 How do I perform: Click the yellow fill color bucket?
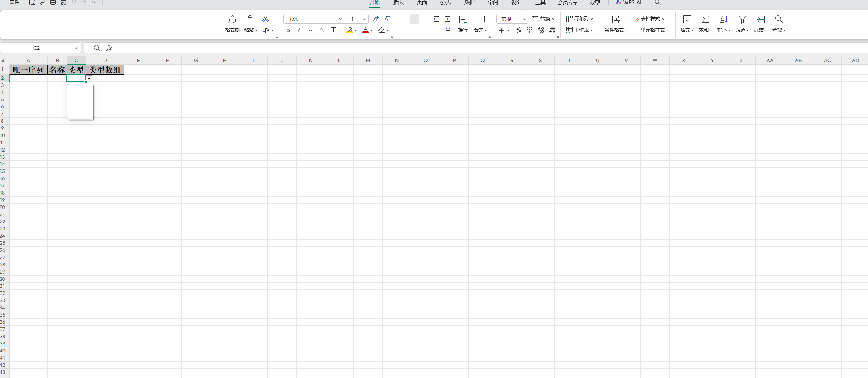350,30
